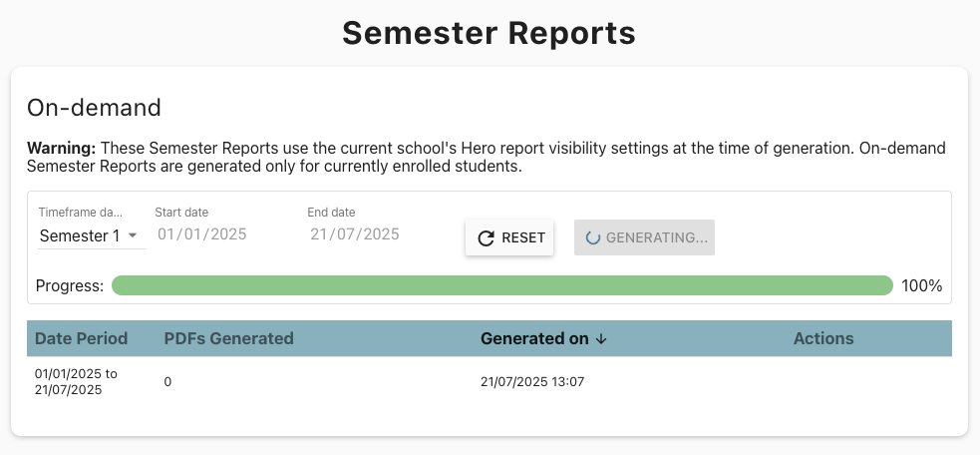This screenshot has height=455, width=980.
Task: Select the Semester 1 timeframe value
Action: pyautogui.click(x=80, y=235)
